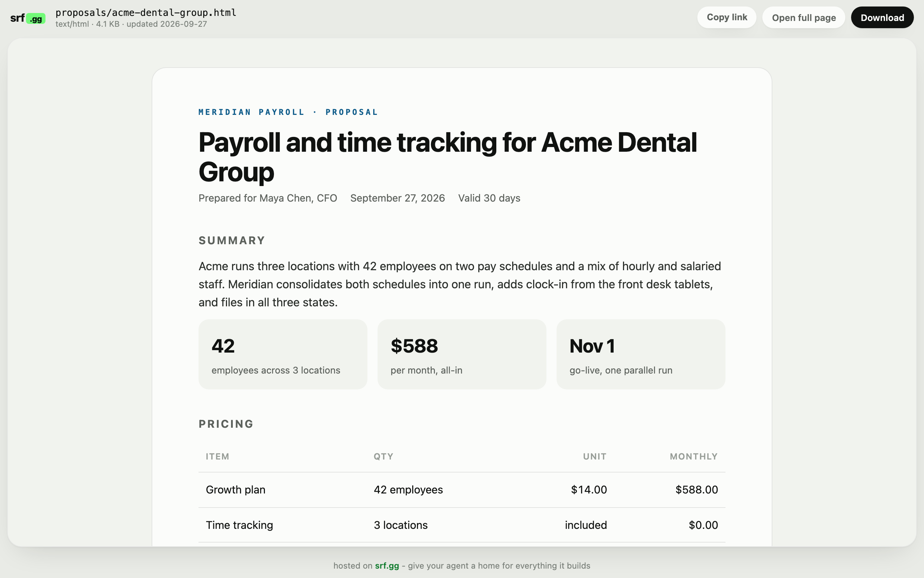Click the MONTHLY column header
924x578 pixels.
[694, 456]
